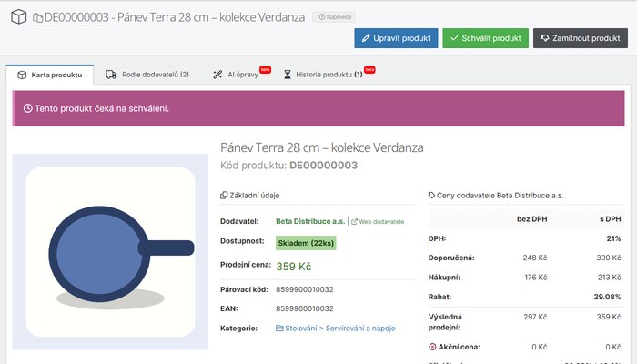Click Výsledná prodejní 359 Kč value
Viewport: 637px width, 364px height.
coord(609,317)
